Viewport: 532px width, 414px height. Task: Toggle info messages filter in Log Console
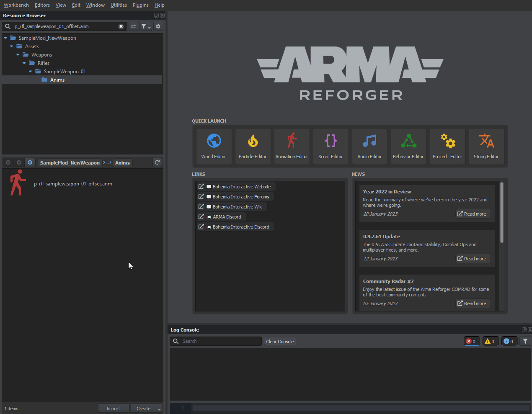point(509,341)
